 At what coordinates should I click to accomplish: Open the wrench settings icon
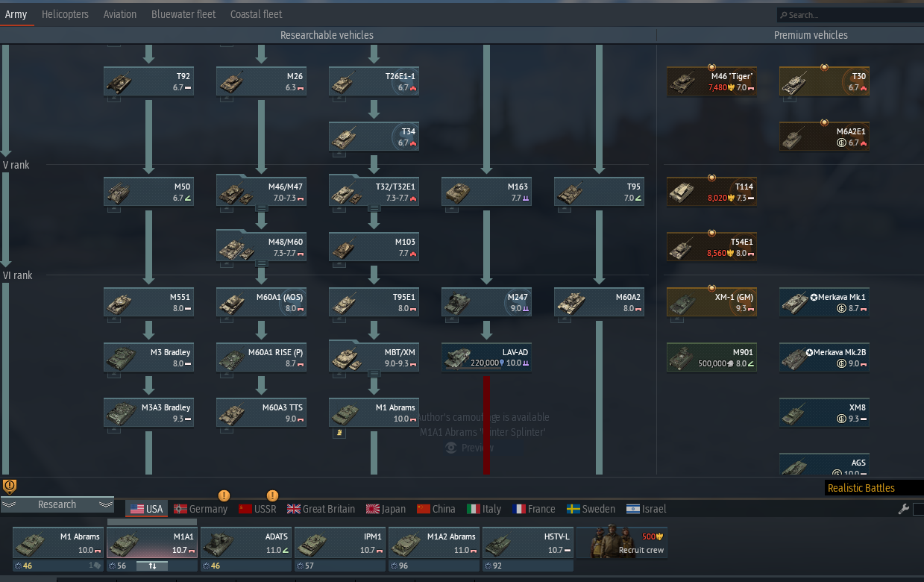coord(903,509)
